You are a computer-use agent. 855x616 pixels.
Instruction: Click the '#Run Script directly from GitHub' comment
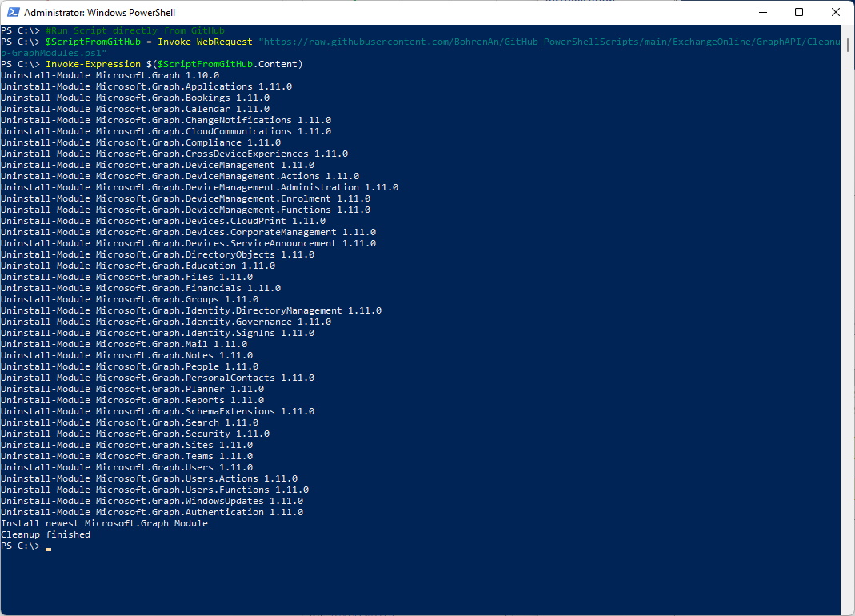[135, 30]
